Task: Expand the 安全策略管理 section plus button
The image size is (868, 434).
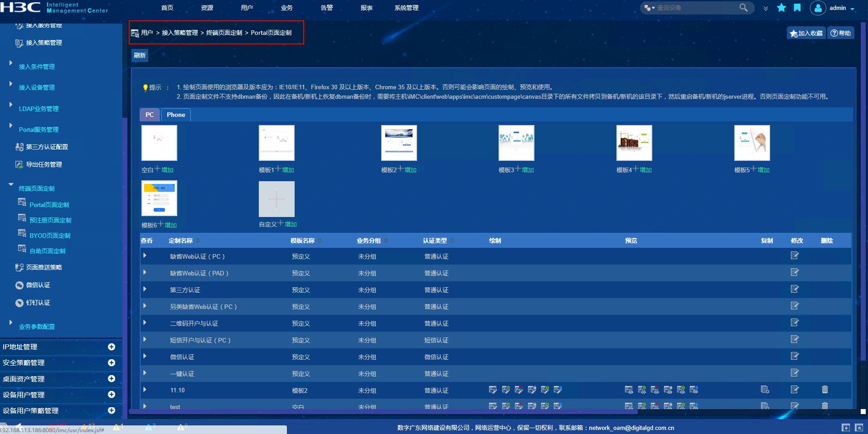Action: coord(112,363)
